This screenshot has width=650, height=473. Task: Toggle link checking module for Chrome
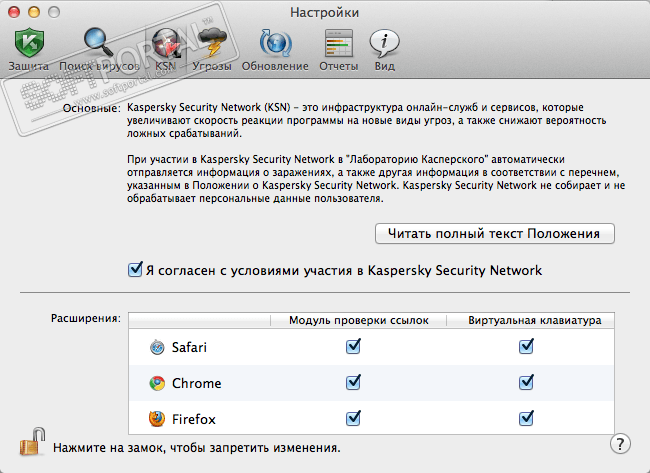tap(353, 383)
